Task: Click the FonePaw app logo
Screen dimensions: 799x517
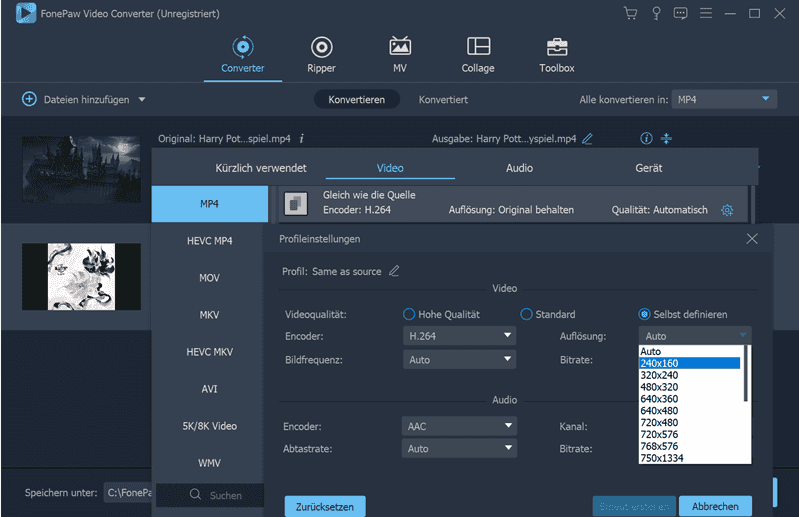Action: [x=26, y=13]
